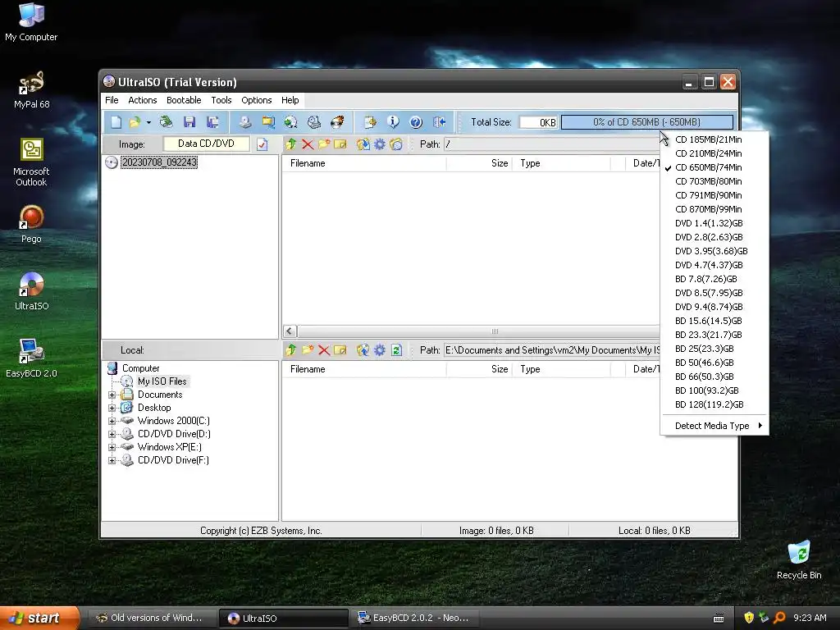The width and height of the screenshot is (840, 630).
Task: Click the image pane scrollbar left arrow
Action: 290,331
